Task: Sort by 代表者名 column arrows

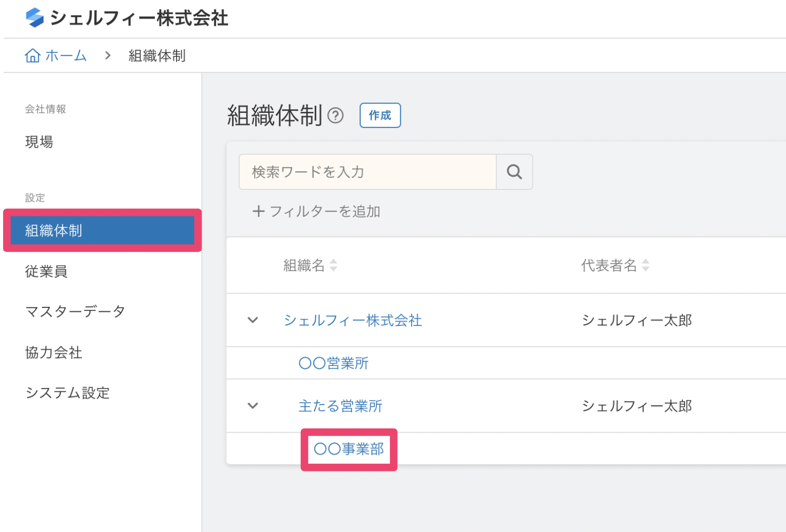Action: pyautogui.click(x=646, y=265)
